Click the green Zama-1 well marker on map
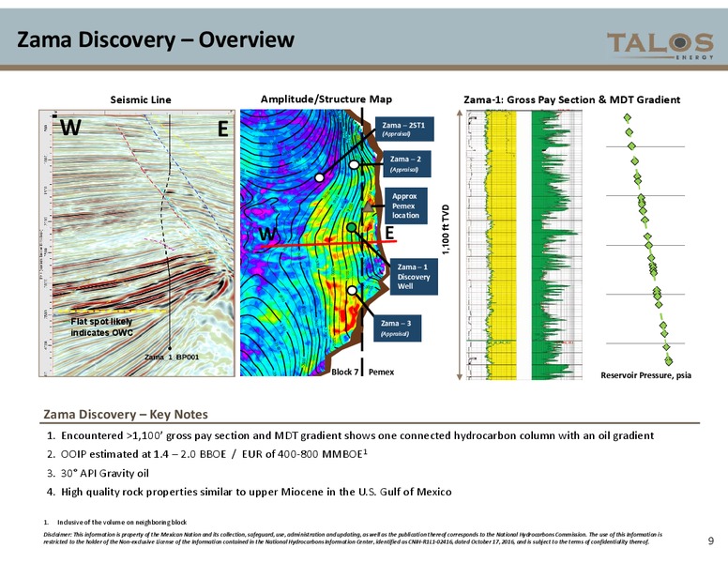The height and width of the screenshot is (563, 728). [352, 227]
